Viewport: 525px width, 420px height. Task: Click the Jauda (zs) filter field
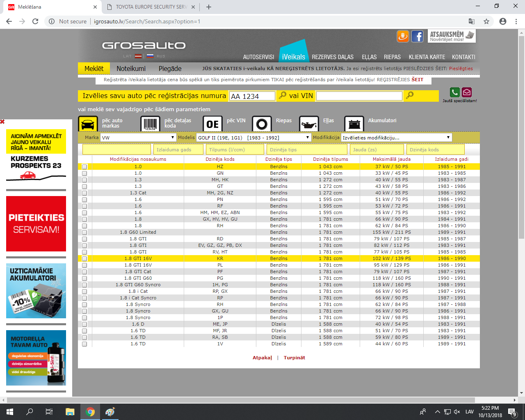point(377,150)
